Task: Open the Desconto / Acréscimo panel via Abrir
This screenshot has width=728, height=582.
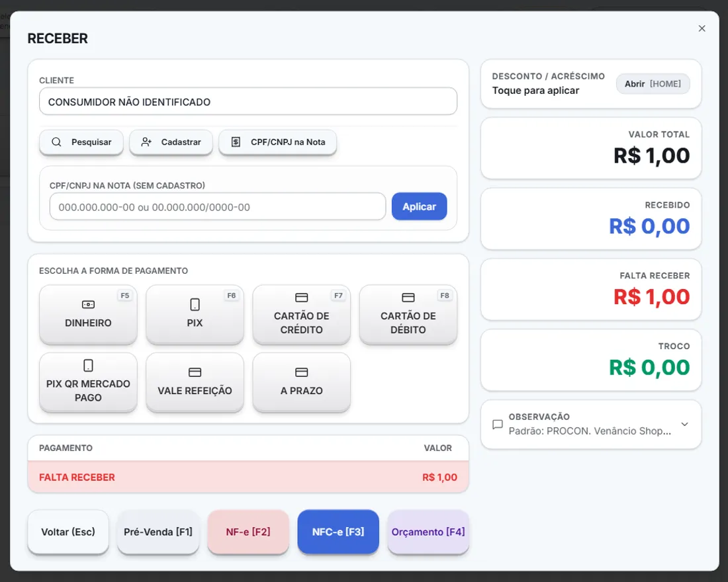Action: click(x=653, y=84)
